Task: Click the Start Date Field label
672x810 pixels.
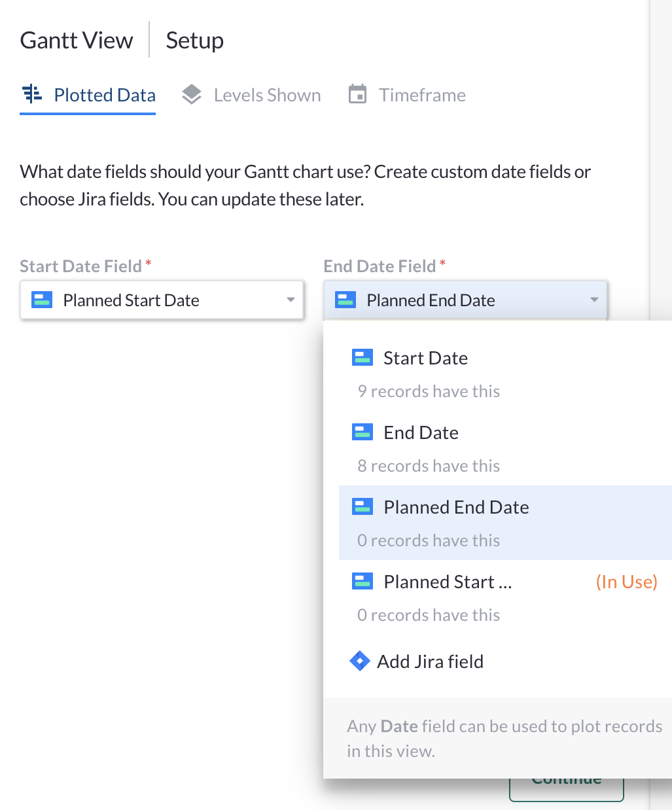Action: pyautogui.click(x=80, y=266)
